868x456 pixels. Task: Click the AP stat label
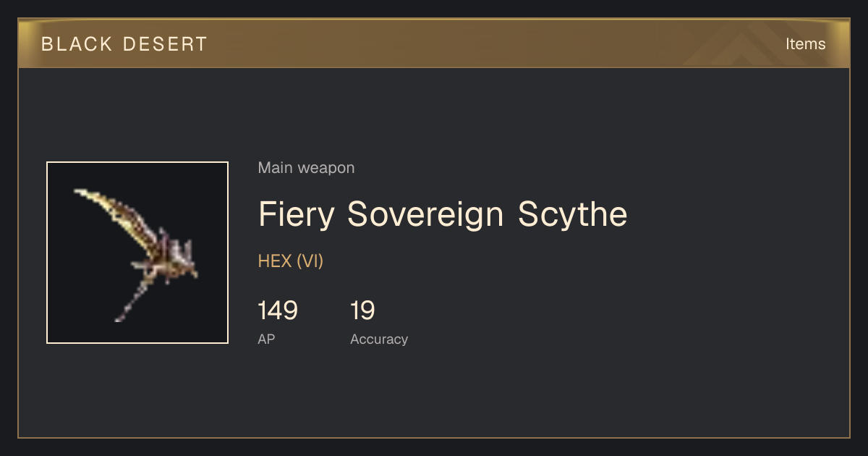(x=266, y=339)
